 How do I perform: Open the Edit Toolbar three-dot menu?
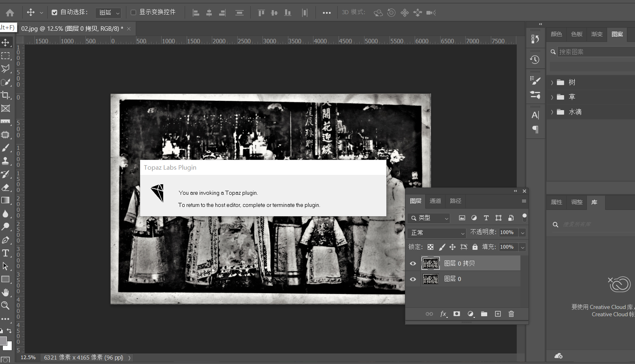(x=6, y=319)
